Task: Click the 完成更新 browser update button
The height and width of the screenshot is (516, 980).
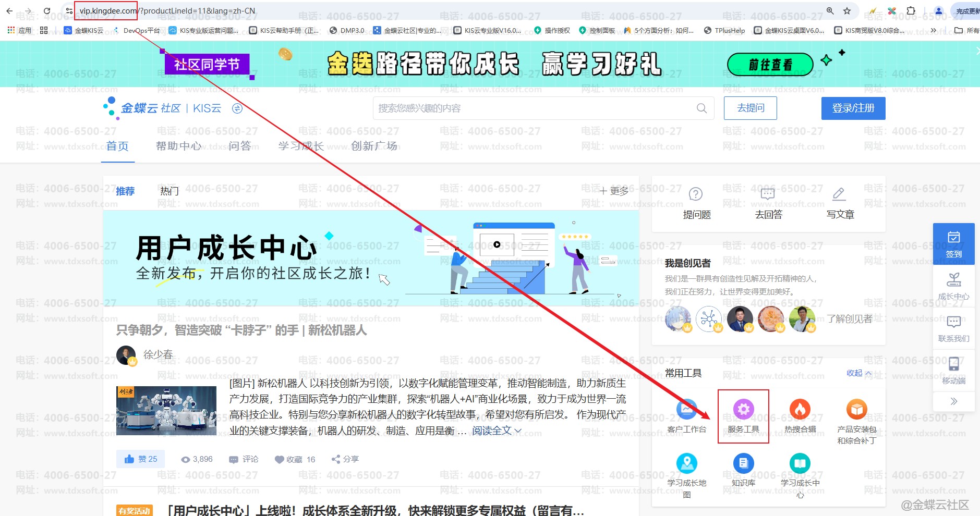Action: pyautogui.click(x=966, y=11)
